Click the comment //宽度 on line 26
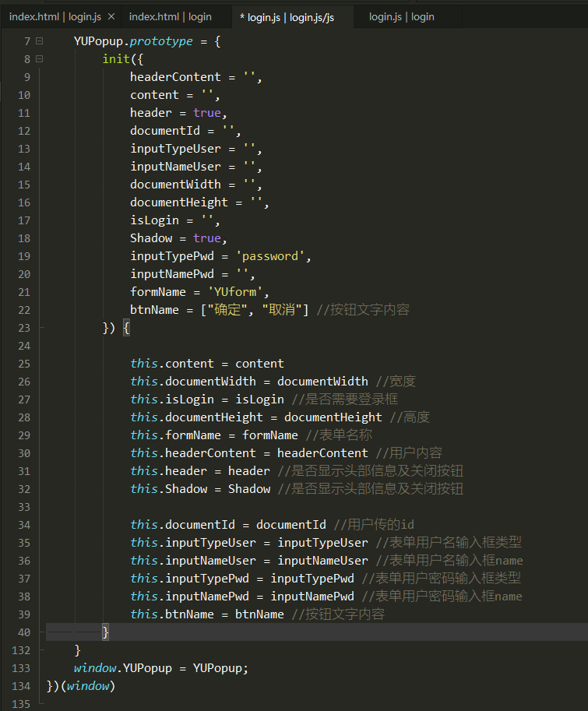Image resolution: width=588 pixels, height=711 pixels. click(396, 382)
